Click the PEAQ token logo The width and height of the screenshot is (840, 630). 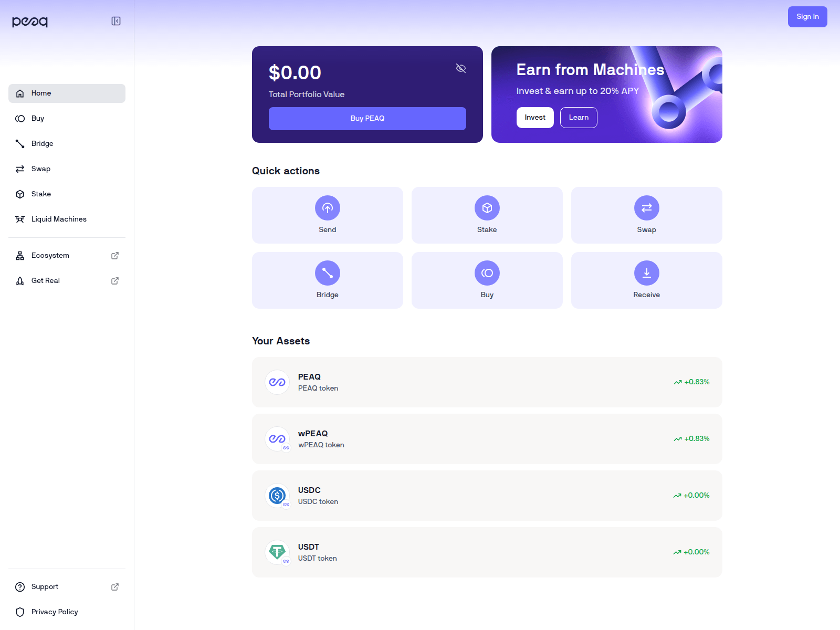point(277,382)
